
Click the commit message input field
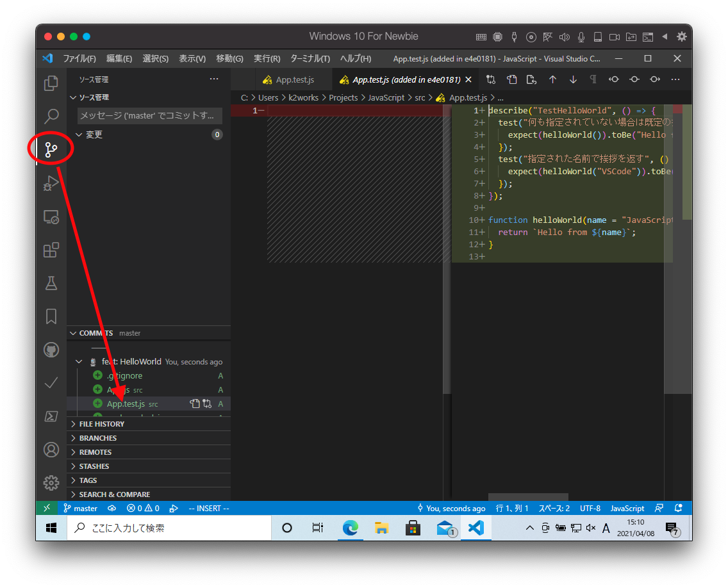tap(150, 115)
